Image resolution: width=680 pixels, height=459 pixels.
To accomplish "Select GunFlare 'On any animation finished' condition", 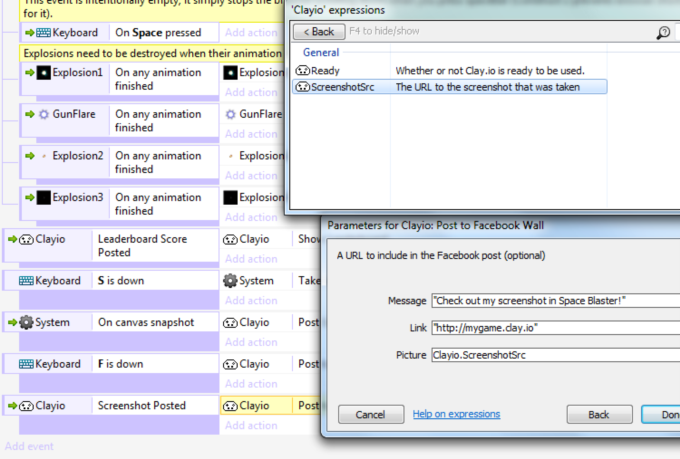I will click(x=158, y=121).
